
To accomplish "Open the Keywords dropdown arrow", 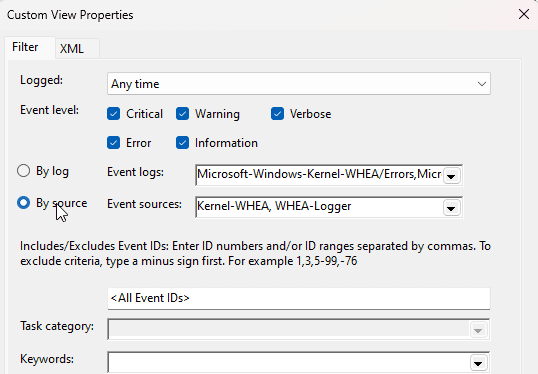I will 478,363.
